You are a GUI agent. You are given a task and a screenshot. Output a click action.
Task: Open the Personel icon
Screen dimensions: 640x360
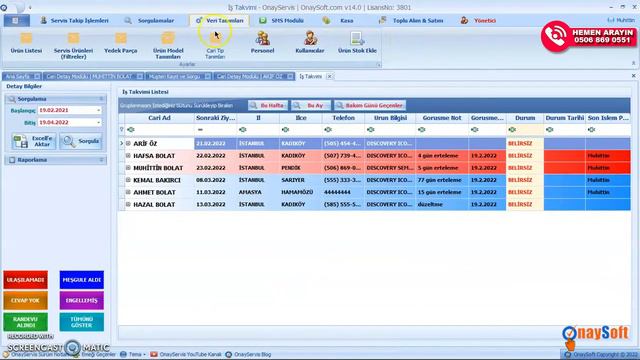[x=262, y=43]
